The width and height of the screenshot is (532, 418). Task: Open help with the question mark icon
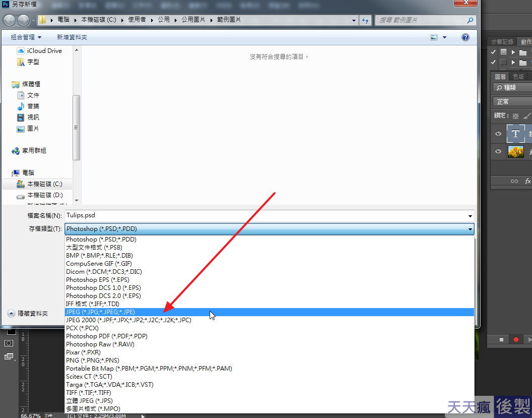(x=465, y=37)
